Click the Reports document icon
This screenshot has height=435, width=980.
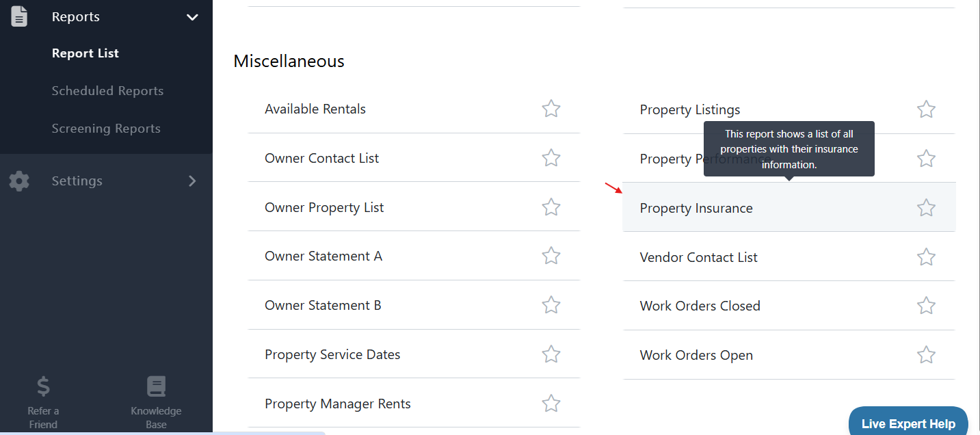tap(19, 16)
